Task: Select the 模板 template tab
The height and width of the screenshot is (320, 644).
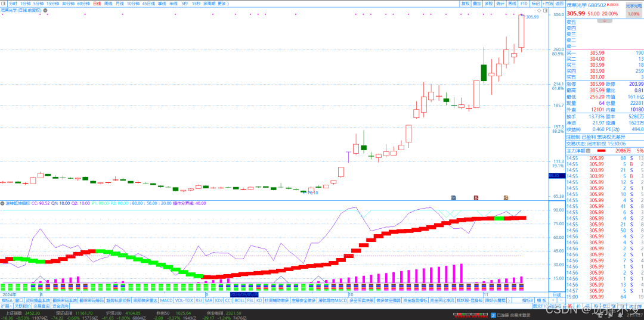Action: pyautogui.click(x=541, y=300)
